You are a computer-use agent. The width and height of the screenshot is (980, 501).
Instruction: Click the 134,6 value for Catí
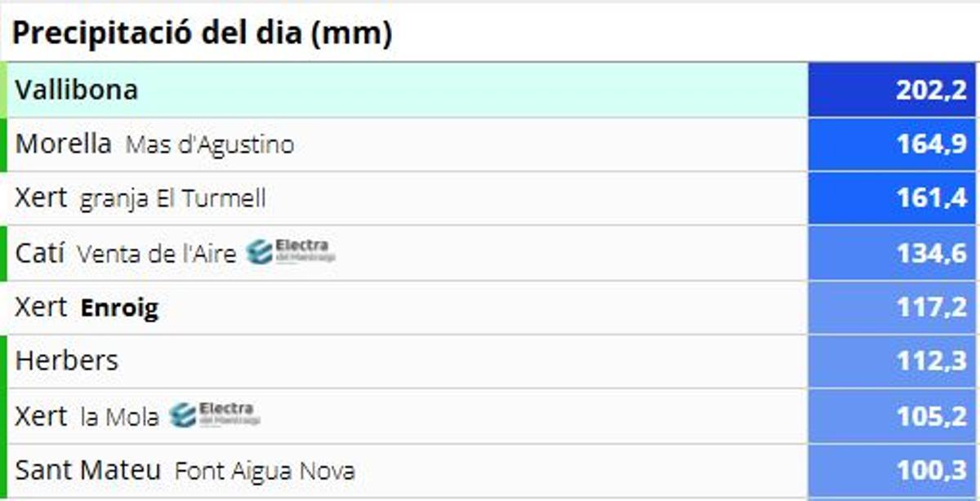tap(893, 253)
